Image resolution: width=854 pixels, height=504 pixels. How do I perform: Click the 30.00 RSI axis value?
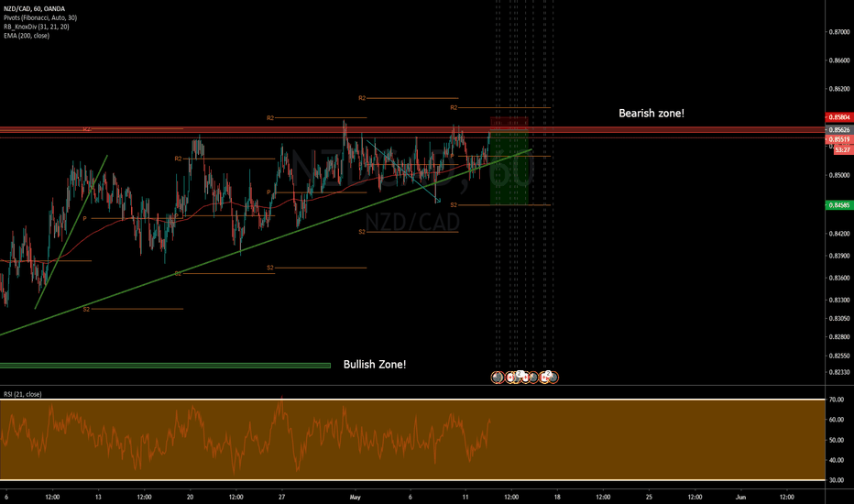click(836, 480)
